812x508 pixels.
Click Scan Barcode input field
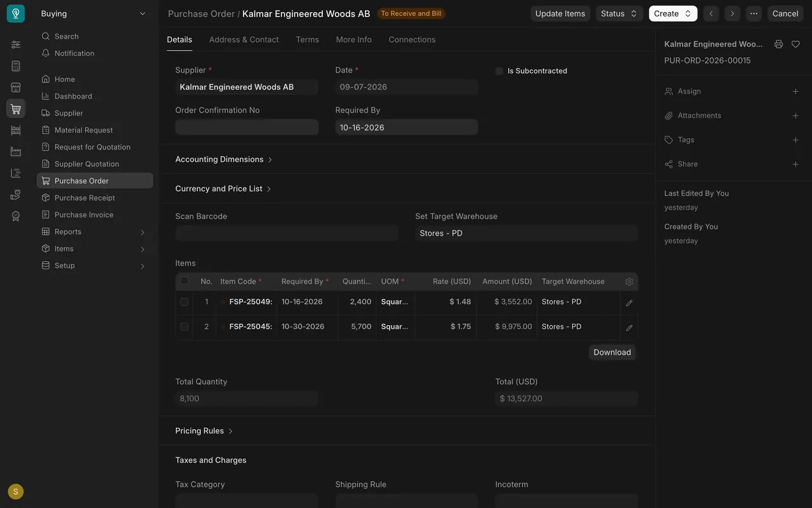(x=287, y=233)
